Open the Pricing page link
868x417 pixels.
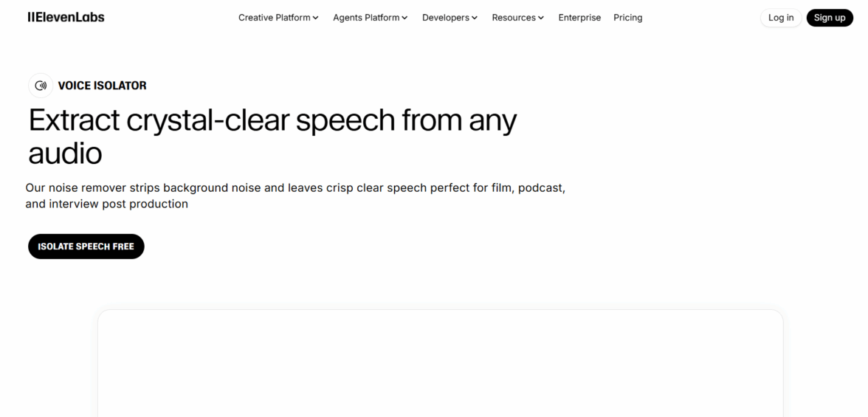628,18
